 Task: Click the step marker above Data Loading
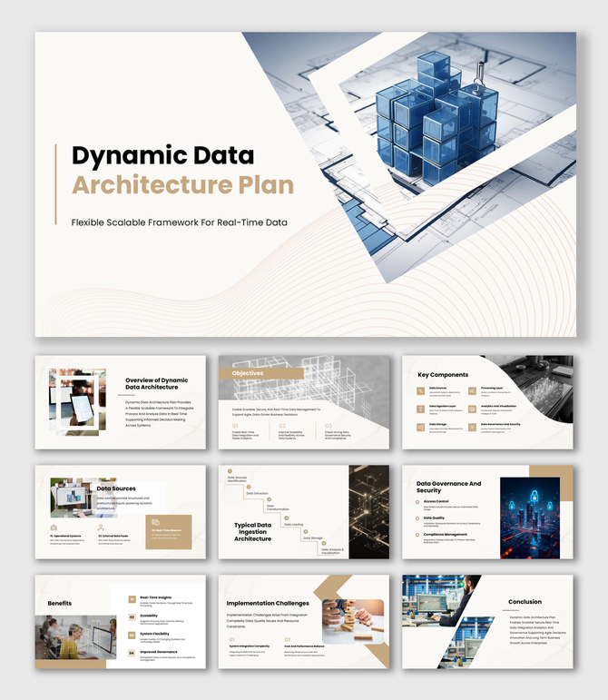pyautogui.click(x=287, y=518)
